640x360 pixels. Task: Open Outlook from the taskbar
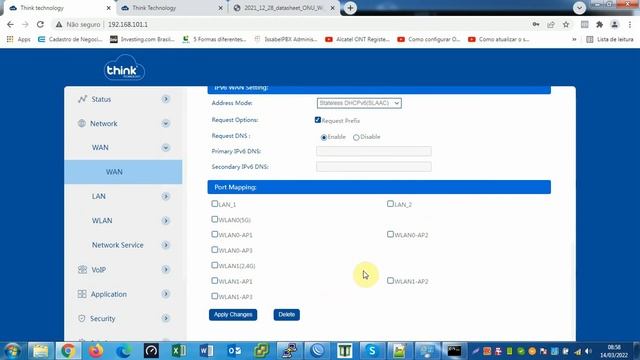click(234, 351)
